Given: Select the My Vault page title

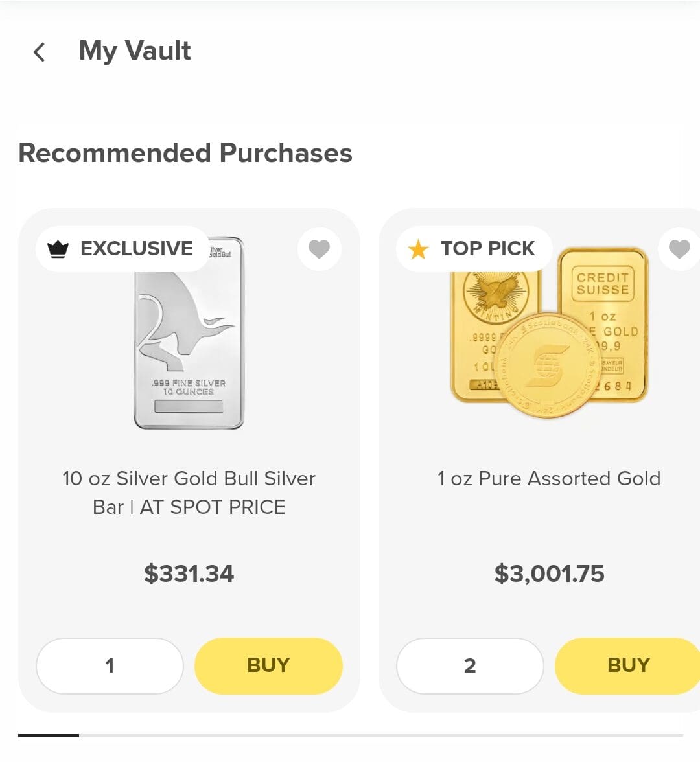Looking at the screenshot, I should click(x=135, y=51).
